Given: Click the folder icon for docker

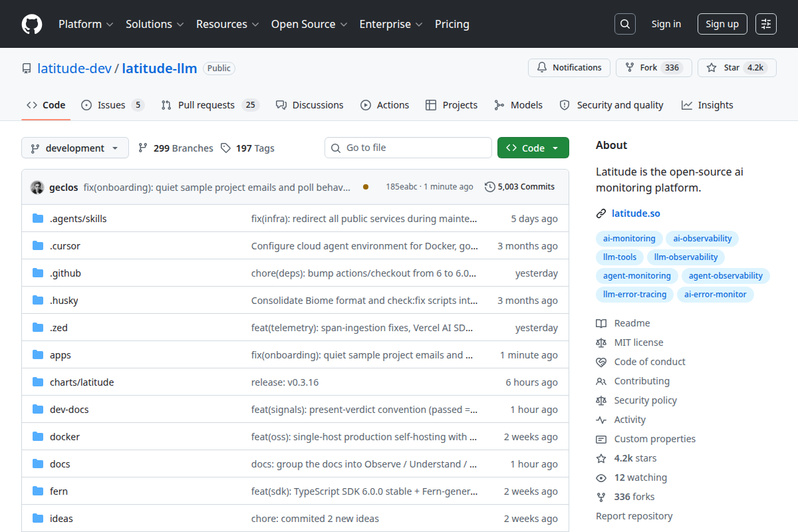Looking at the screenshot, I should pos(38,437).
